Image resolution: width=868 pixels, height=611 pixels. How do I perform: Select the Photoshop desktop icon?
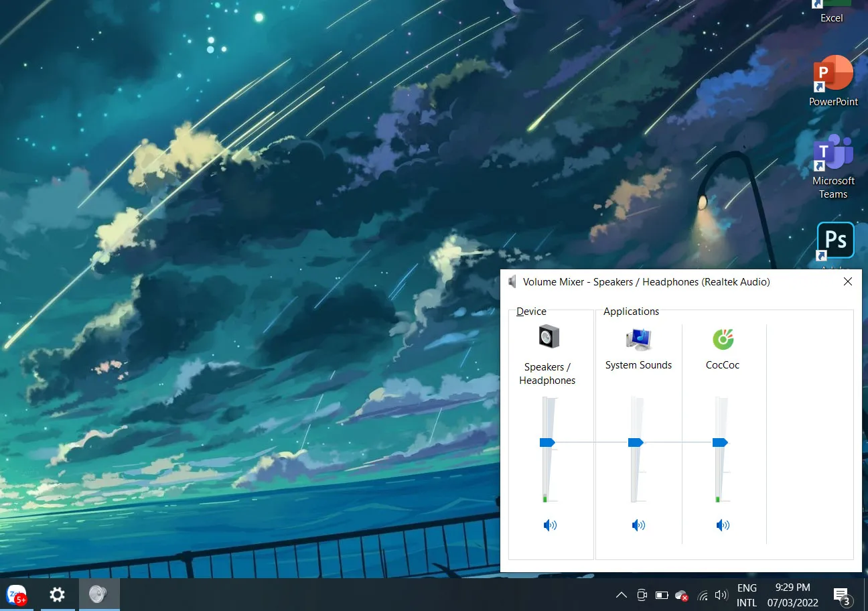[835, 241]
